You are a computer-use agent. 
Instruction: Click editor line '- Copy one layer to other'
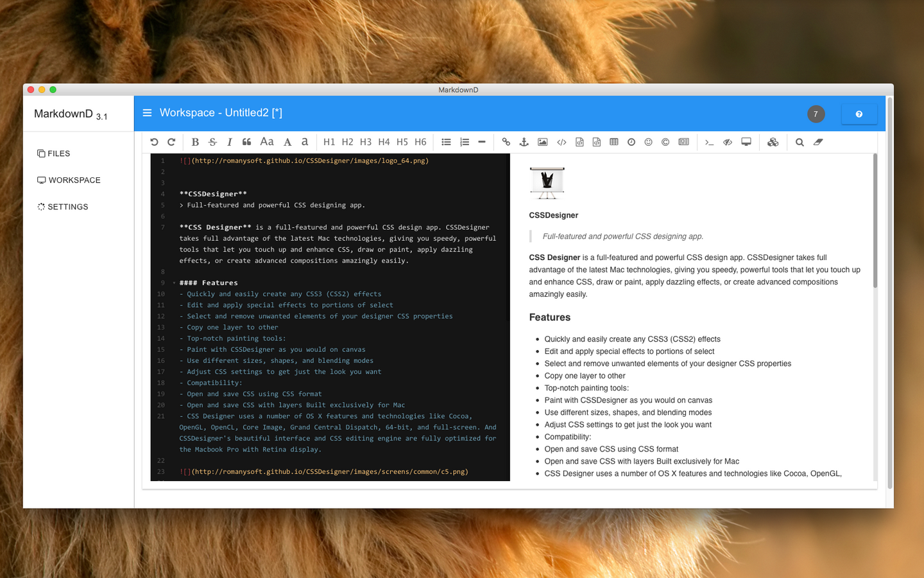click(x=228, y=327)
